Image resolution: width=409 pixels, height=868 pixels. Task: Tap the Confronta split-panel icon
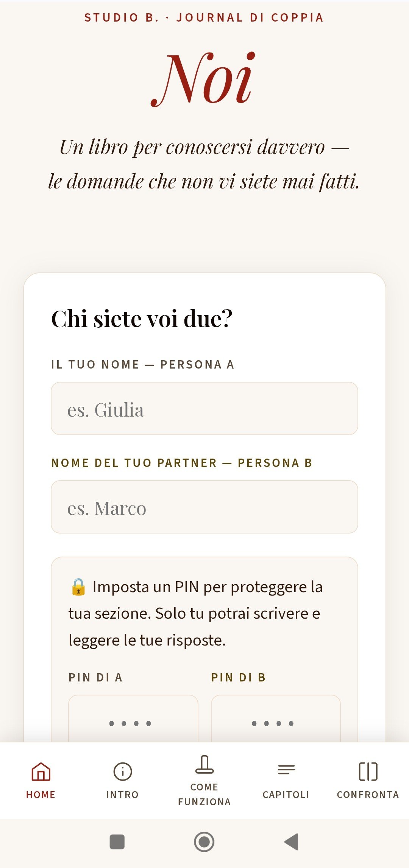(368, 772)
